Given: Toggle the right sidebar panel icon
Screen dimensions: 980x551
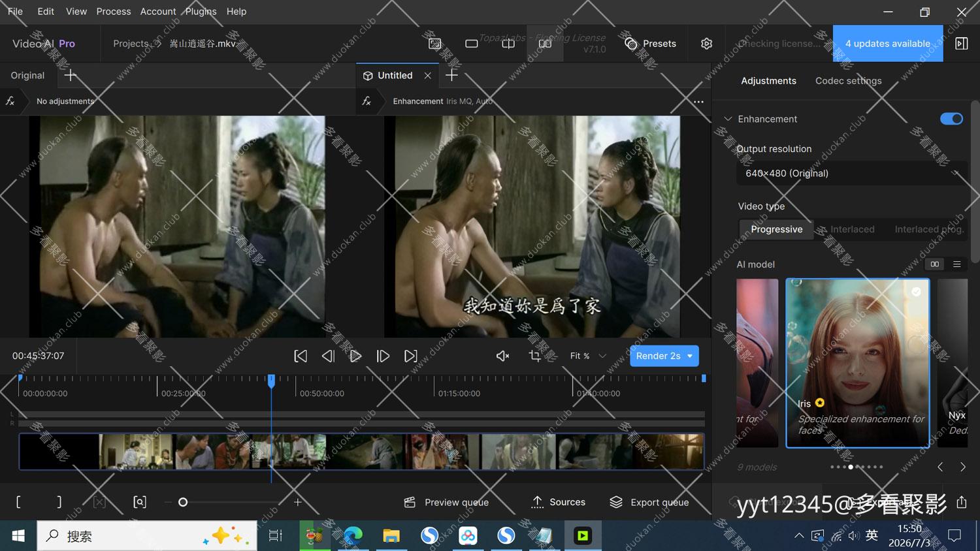Looking at the screenshot, I should tap(961, 44).
